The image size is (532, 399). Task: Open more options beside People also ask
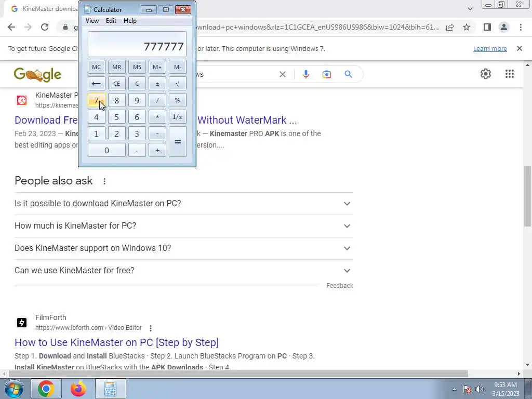click(104, 181)
